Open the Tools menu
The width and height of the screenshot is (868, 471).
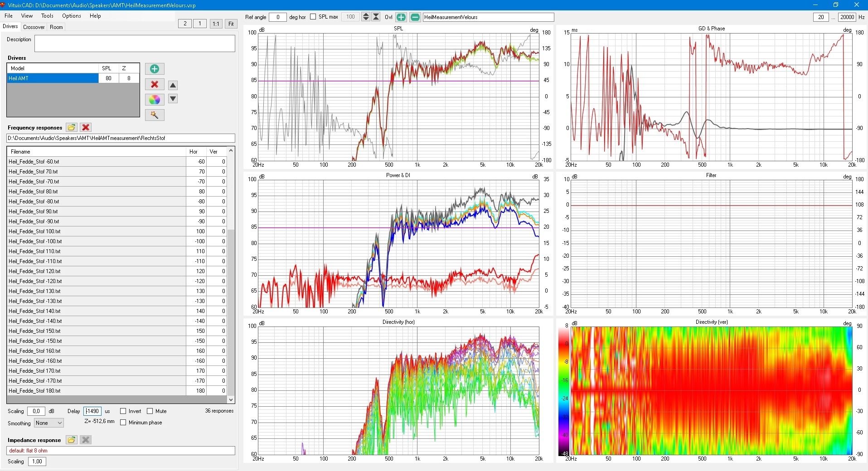coord(47,16)
